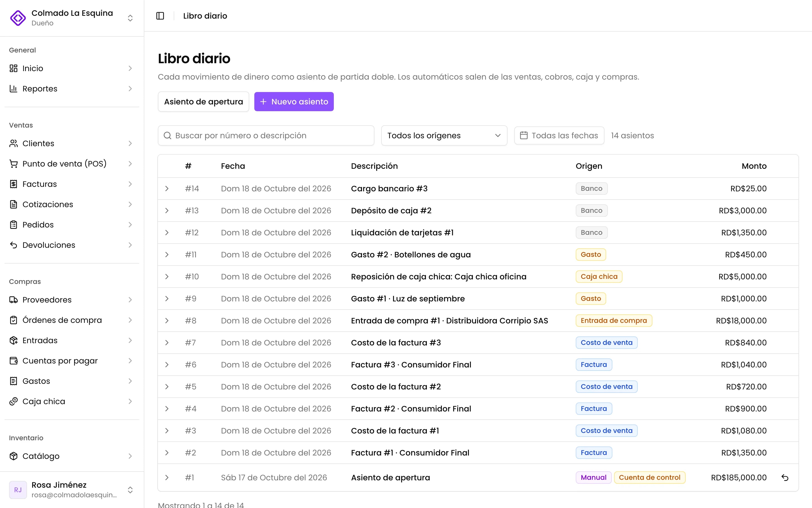This screenshot has height=508, width=812.
Task: Open the Todos los orígenes dropdown
Action: click(444, 135)
